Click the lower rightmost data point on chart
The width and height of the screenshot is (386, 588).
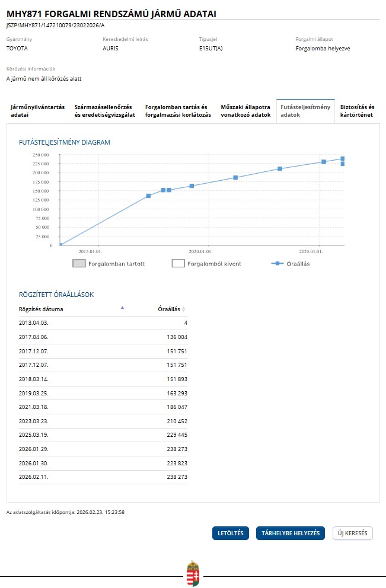click(343, 164)
